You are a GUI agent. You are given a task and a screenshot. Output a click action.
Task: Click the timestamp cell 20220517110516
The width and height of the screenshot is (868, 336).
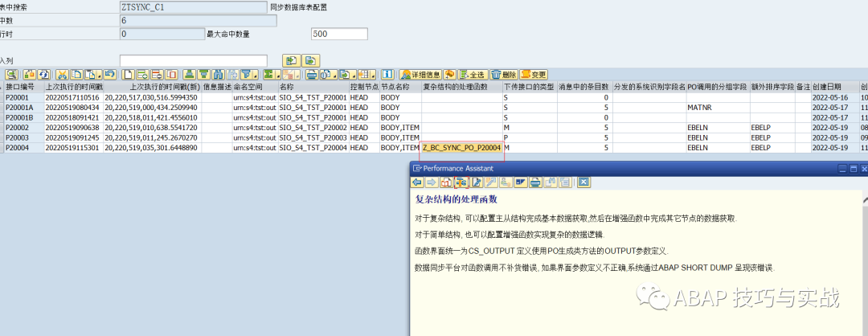74,97
